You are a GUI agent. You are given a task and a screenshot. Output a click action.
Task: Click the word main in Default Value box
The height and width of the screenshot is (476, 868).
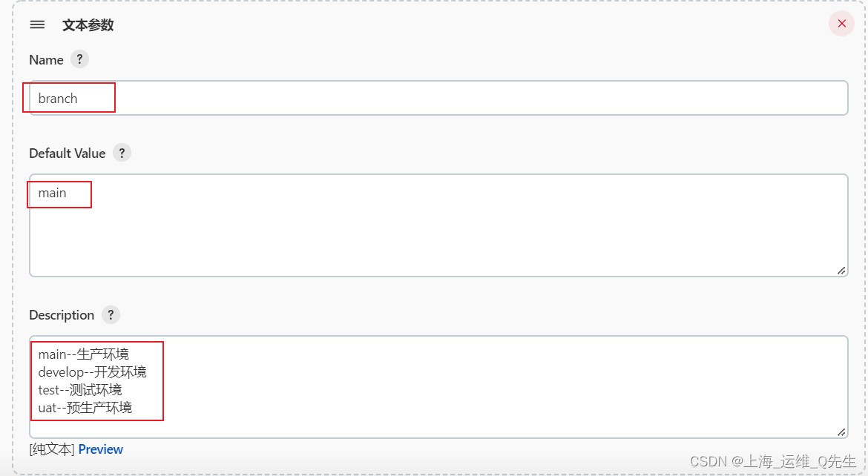(x=53, y=193)
